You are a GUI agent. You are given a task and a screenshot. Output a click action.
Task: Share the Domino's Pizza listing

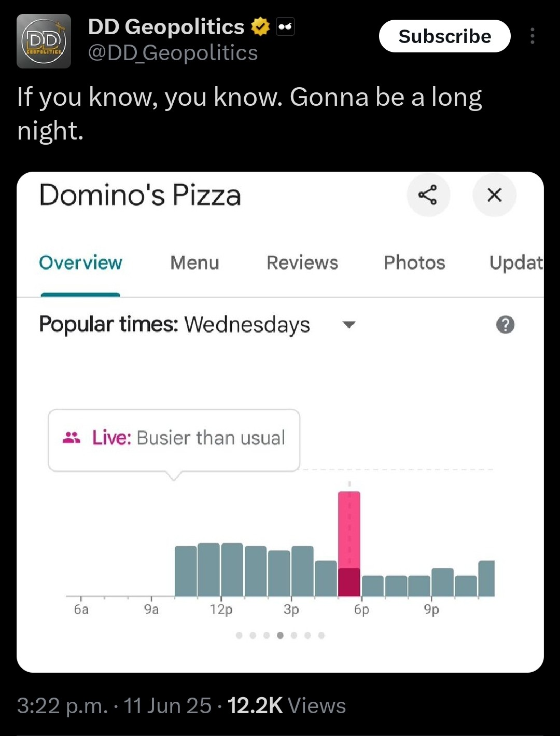(428, 195)
